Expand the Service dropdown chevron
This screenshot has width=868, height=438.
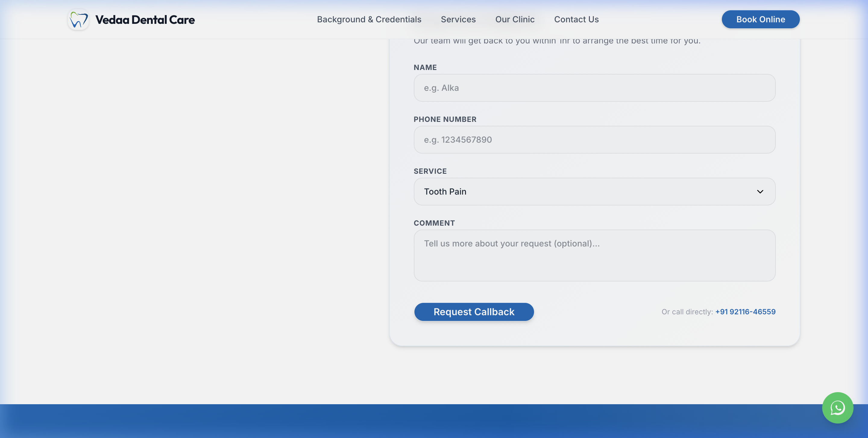coord(760,192)
